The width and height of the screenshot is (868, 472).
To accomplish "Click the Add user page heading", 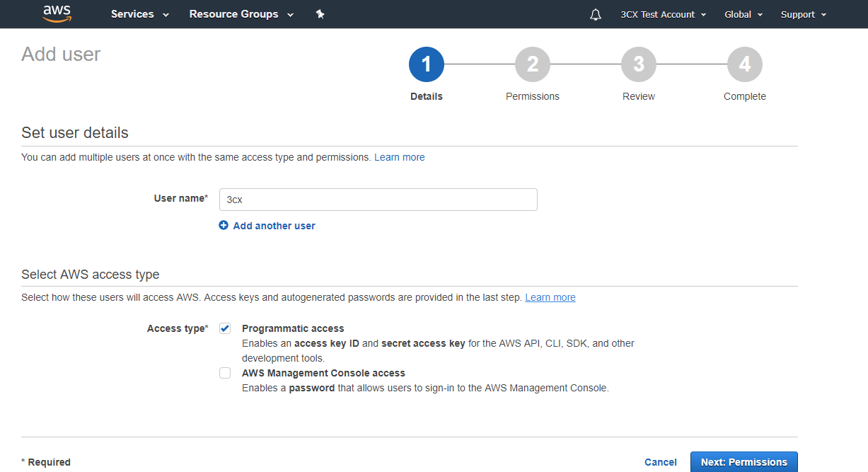I will pyautogui.click(x=61, y=54).
